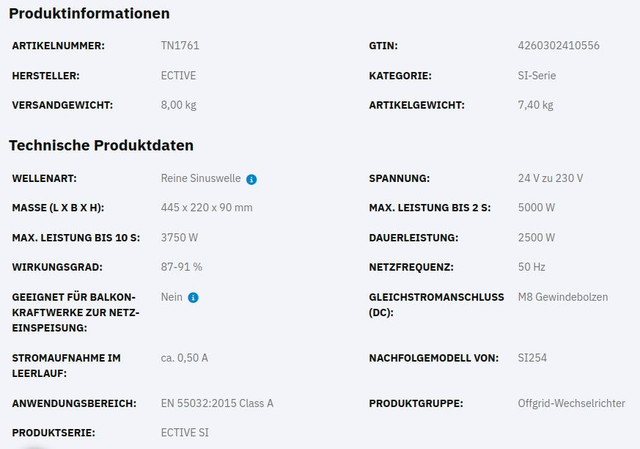
Task: Click the Technische Produktdaten heading
Action: pos(101,146)
